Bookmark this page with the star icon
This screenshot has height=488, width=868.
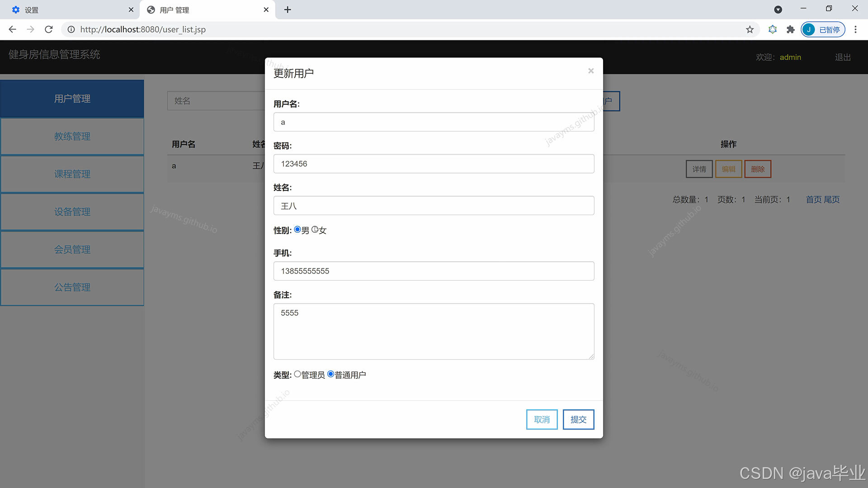click(750, 29)
